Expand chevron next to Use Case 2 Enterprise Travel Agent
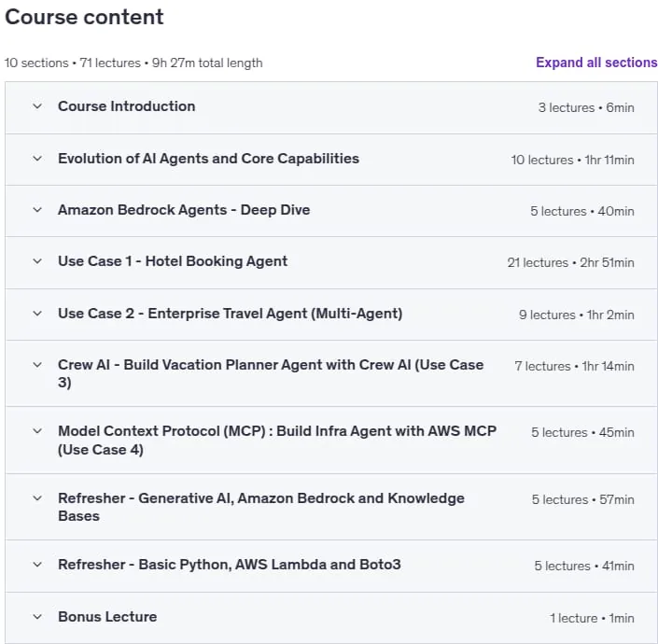The width and height of the screenshot is (658, 644). pyautogui.click(x=37, y=314)
